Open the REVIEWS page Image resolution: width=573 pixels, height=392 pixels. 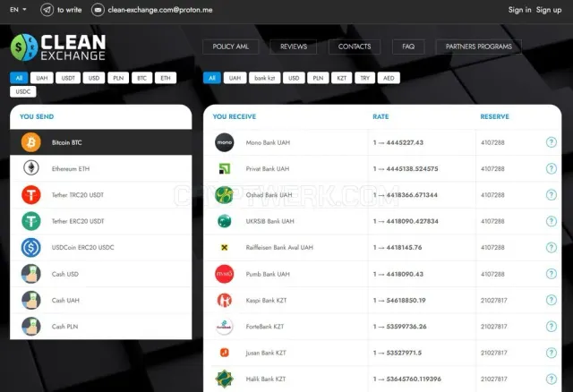pyautogui.click(x=294, y=47)
